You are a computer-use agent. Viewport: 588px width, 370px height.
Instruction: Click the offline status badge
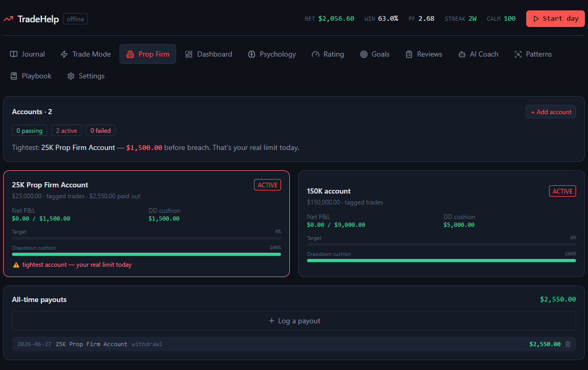pyautogui.click(x=75, y=19)
